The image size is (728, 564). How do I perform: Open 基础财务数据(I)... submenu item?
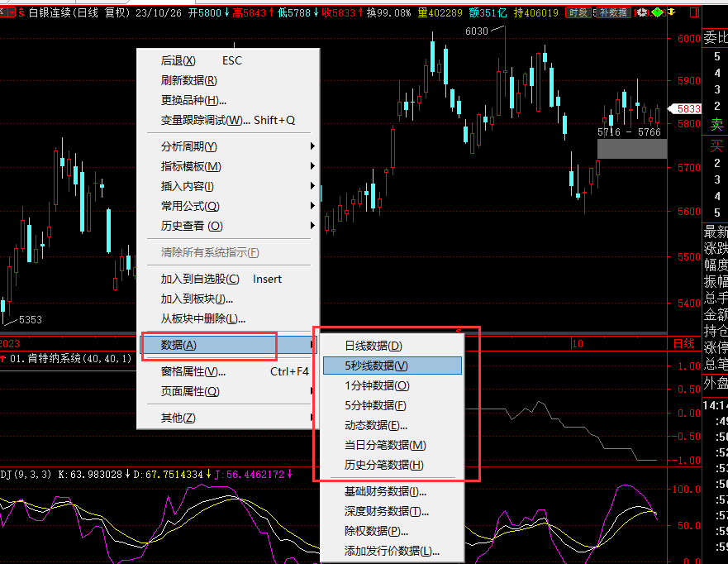pyautogui.click(x=393, y=491)
